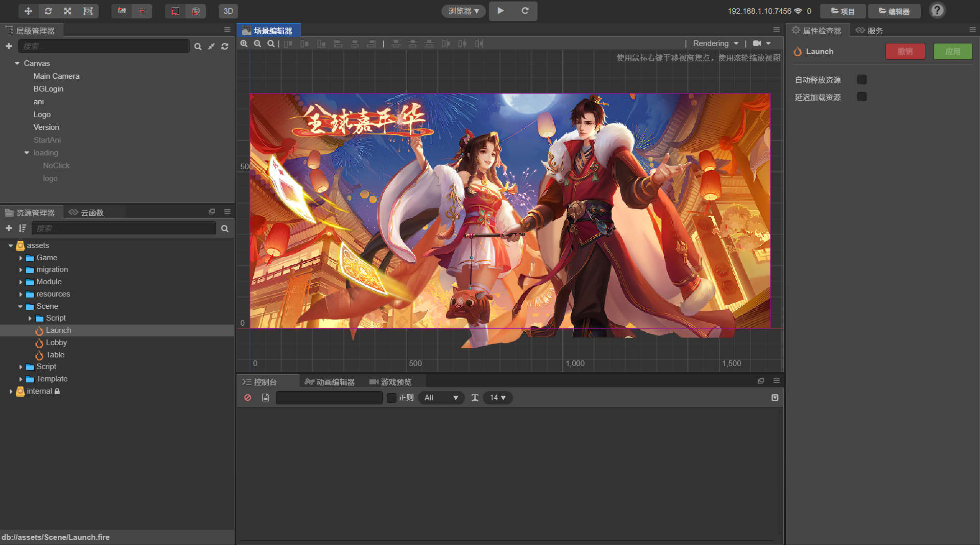This screenshot has height=545, width=980.
Task: Collapse all nodes in hierarchy panel
Action: pos(211,47)
